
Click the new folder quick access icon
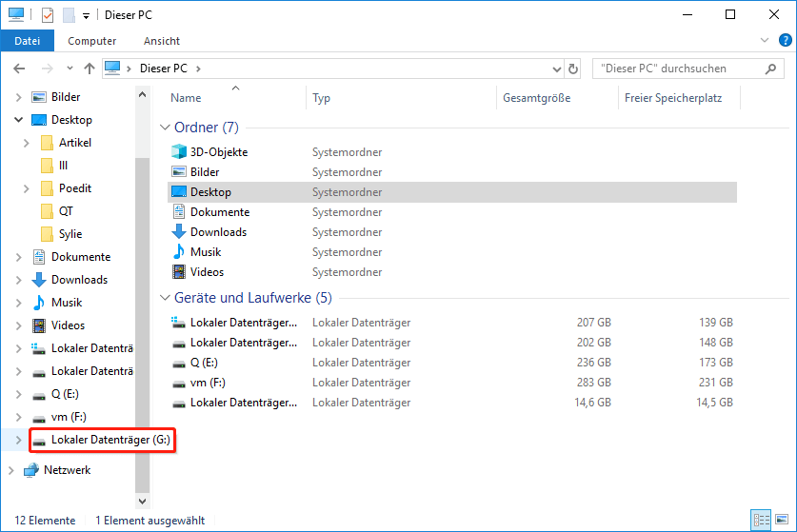(x=69, y=15)
